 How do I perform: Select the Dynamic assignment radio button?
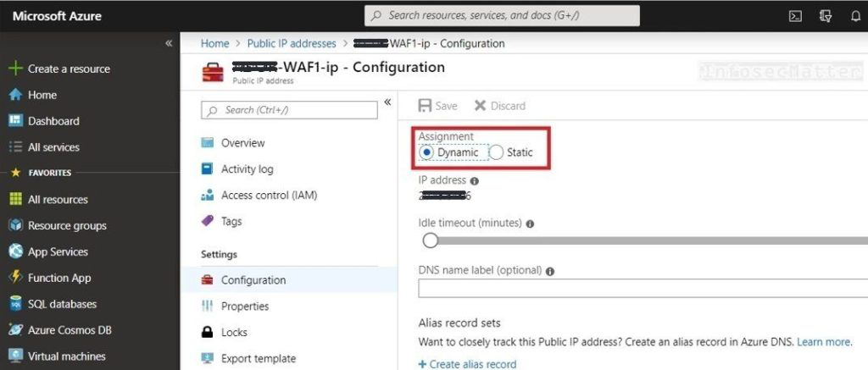[426, 152]
